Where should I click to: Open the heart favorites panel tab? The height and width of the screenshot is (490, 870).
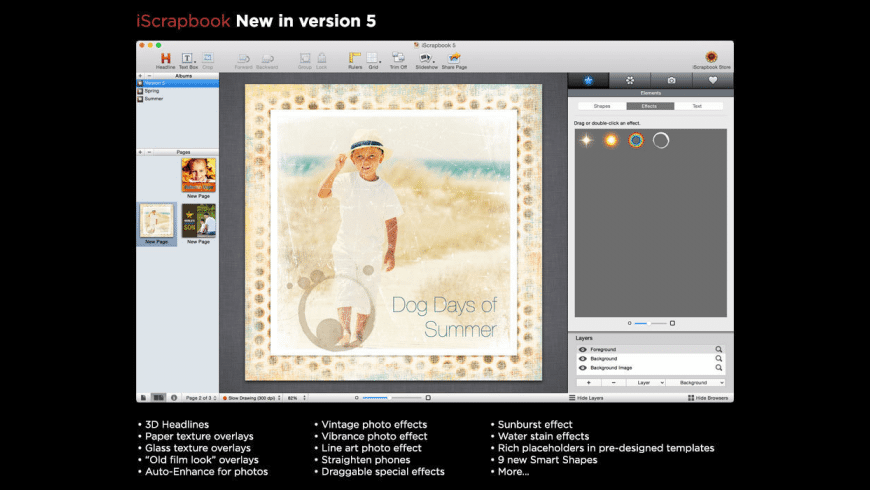coord(712,80)
